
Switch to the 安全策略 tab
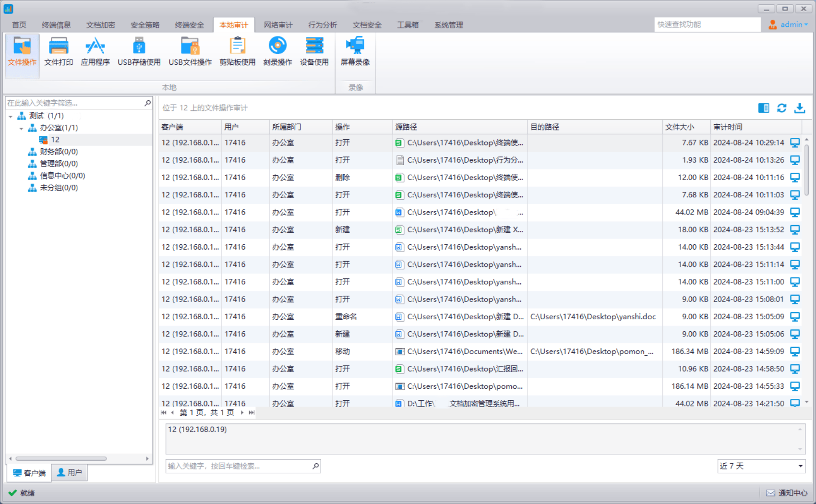click(x=145, y=25)
